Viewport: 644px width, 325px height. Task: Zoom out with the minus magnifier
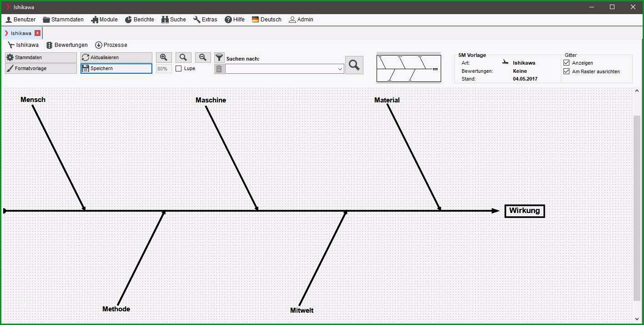pos(203,57)
